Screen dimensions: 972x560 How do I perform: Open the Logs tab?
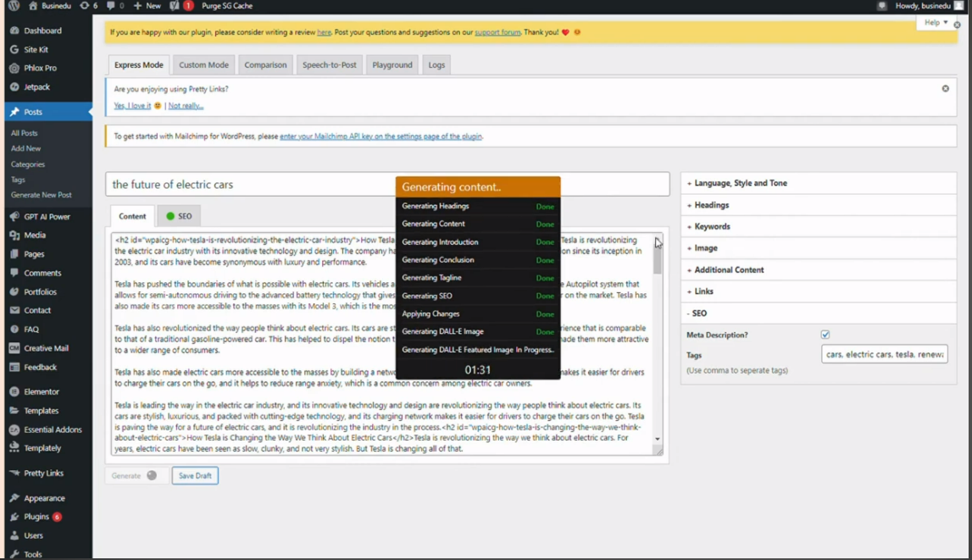pos(436,65)
